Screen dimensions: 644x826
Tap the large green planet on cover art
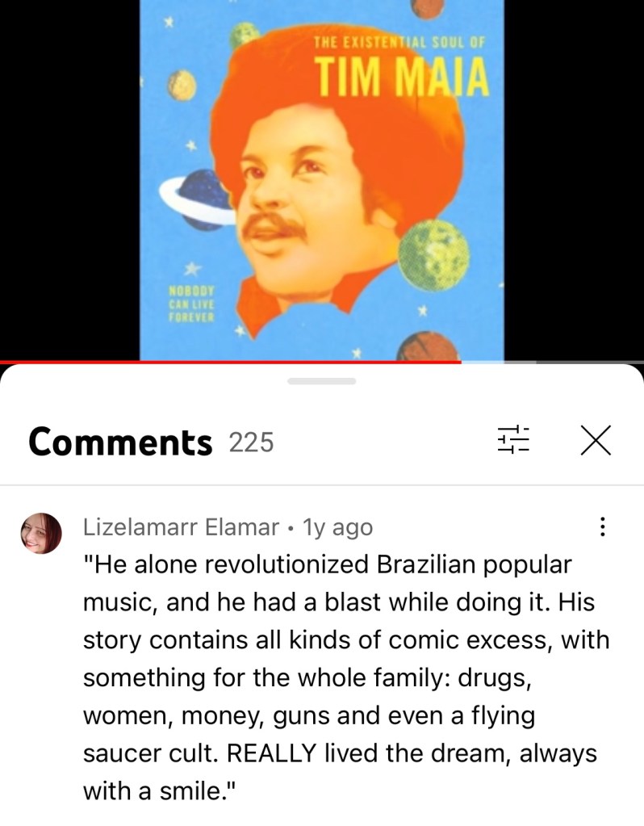[434, 255]
